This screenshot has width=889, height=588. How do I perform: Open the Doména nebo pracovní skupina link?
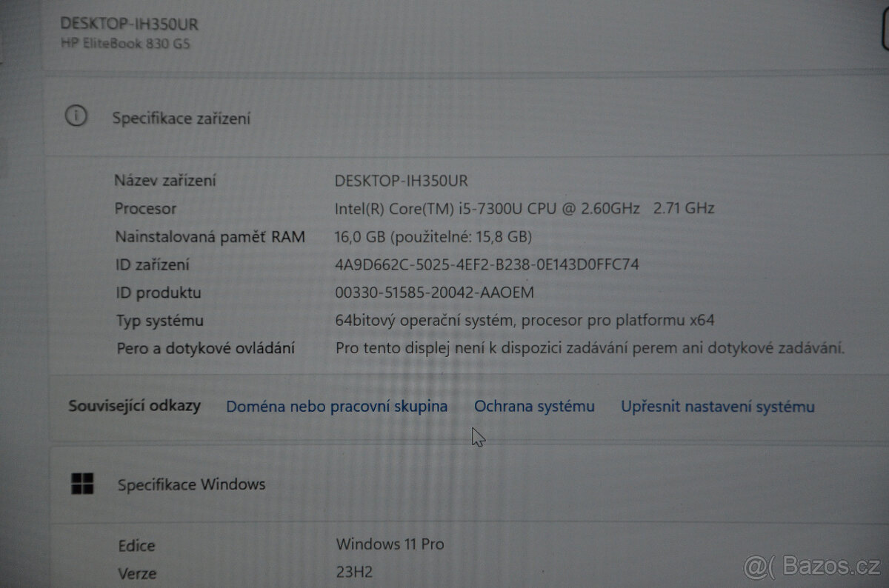click(336, 406)
